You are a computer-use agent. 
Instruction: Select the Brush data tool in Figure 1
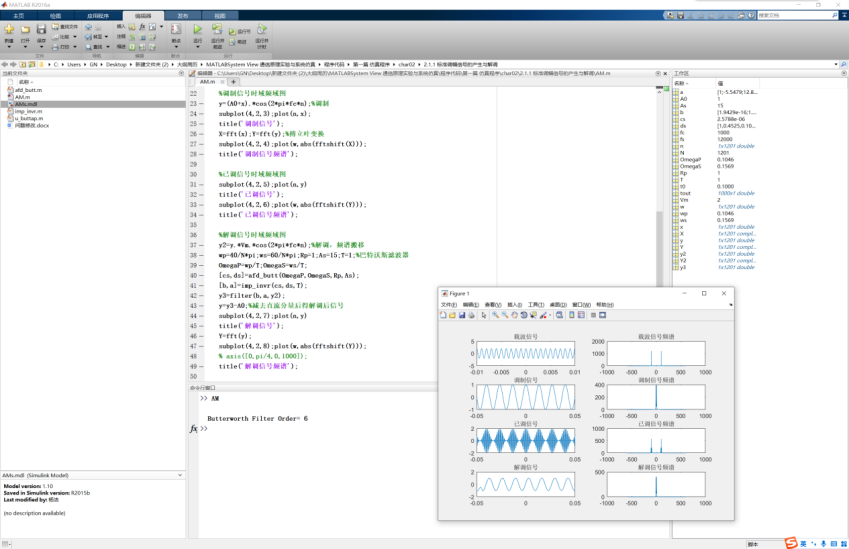[543, 315]
